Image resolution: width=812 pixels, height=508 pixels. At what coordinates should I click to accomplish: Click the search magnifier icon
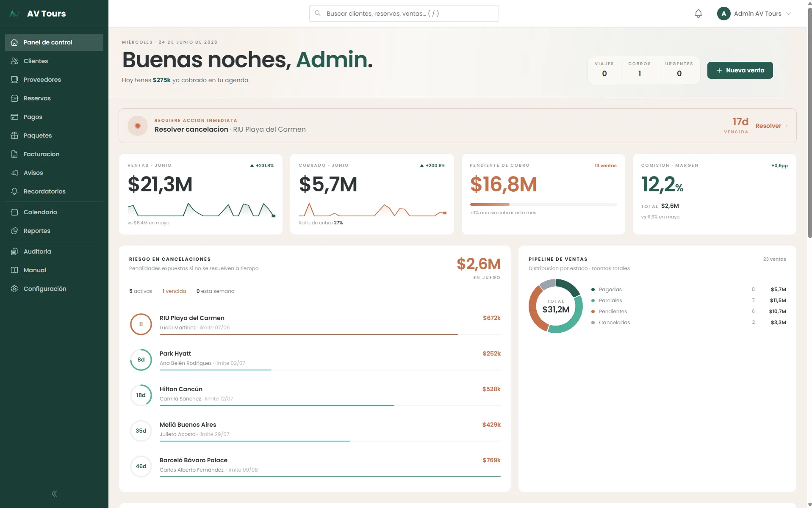[318, 14]
